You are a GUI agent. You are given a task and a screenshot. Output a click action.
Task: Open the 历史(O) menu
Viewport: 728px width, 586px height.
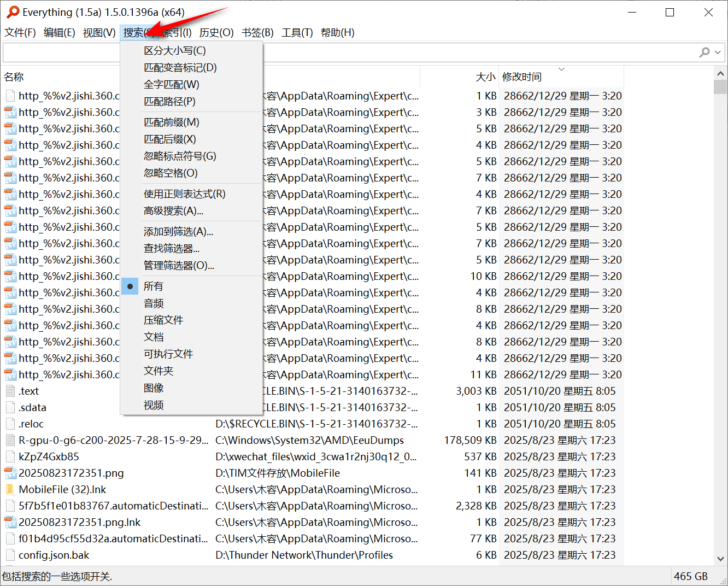[x=216, y=33]
